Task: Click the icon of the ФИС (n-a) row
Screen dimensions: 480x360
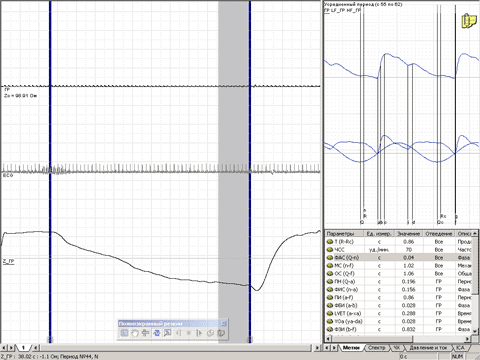Action: (330, 290)
